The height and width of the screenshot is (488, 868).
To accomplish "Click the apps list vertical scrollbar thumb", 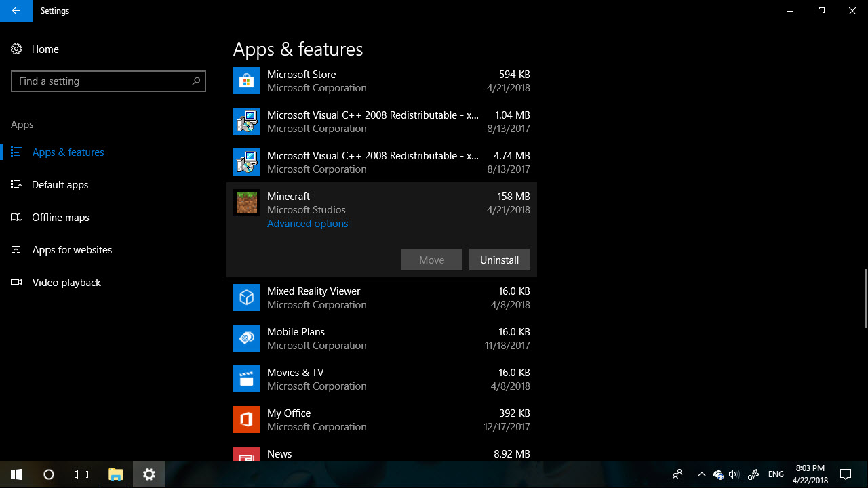I will coord(865,298).
